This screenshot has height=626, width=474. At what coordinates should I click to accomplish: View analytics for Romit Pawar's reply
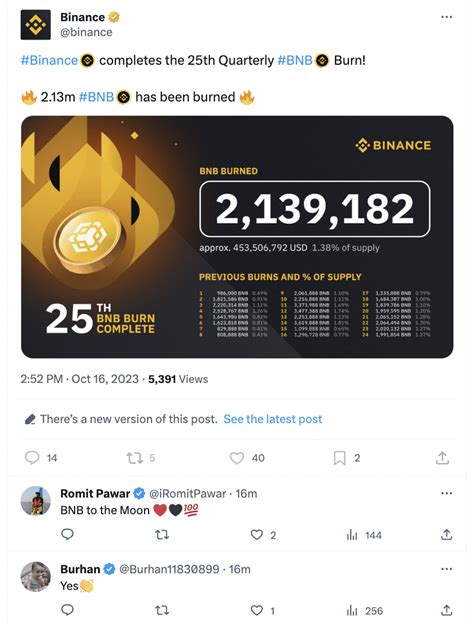coord(352,535)
